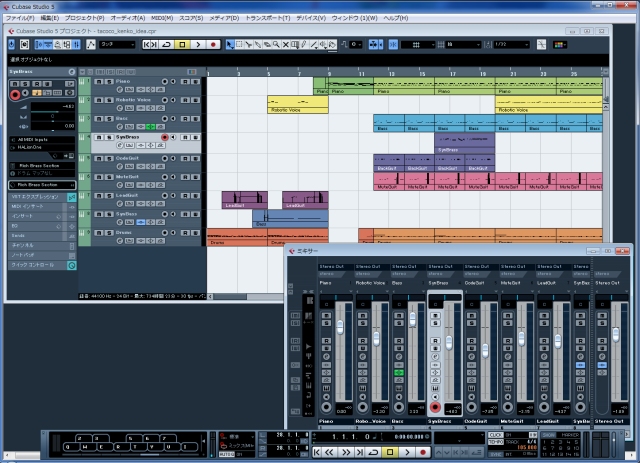
Task: Select the Range Selection tool
Action: coord(240,45)
